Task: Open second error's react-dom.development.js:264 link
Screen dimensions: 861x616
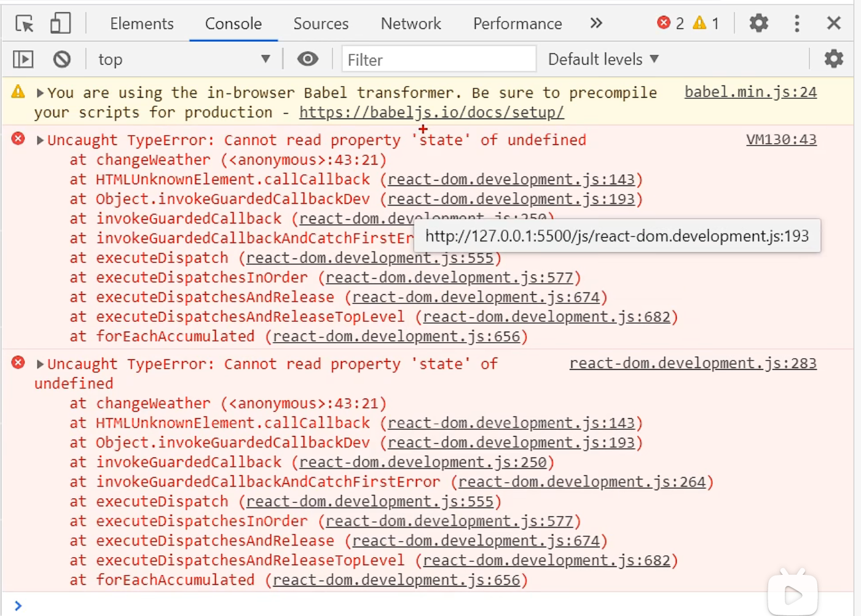Action: pyautogui.click(x=582, y=482)
